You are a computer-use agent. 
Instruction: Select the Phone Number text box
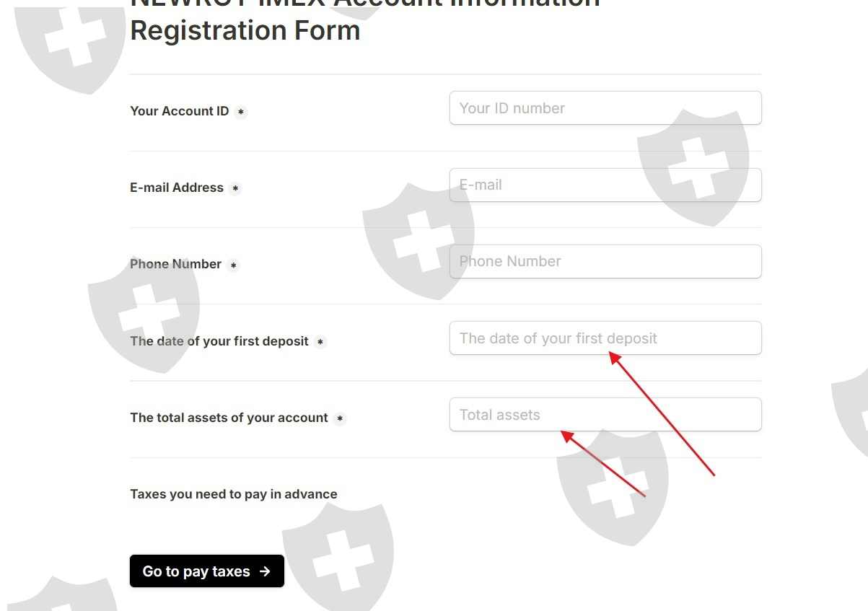pos(605,261)
